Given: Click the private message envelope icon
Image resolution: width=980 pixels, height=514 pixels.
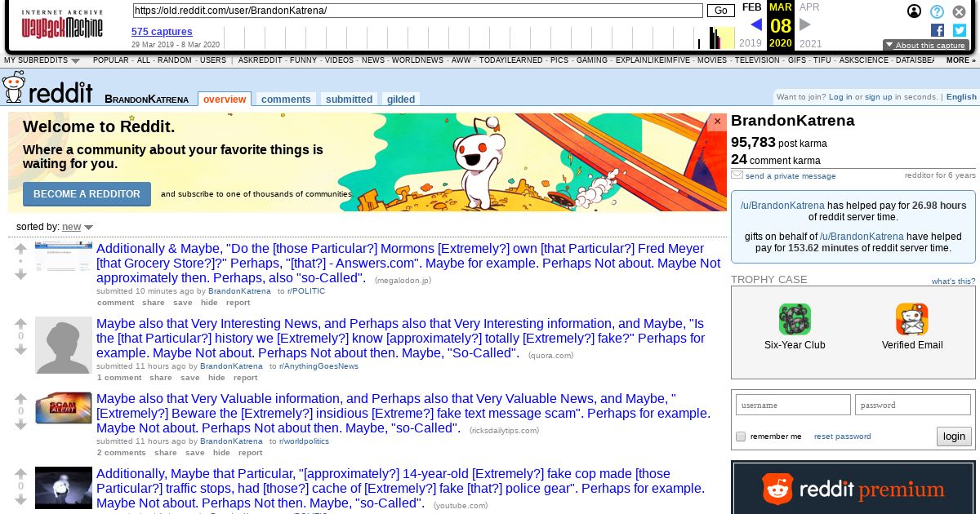Looking at the screenshot, I should tap(737, 175).
